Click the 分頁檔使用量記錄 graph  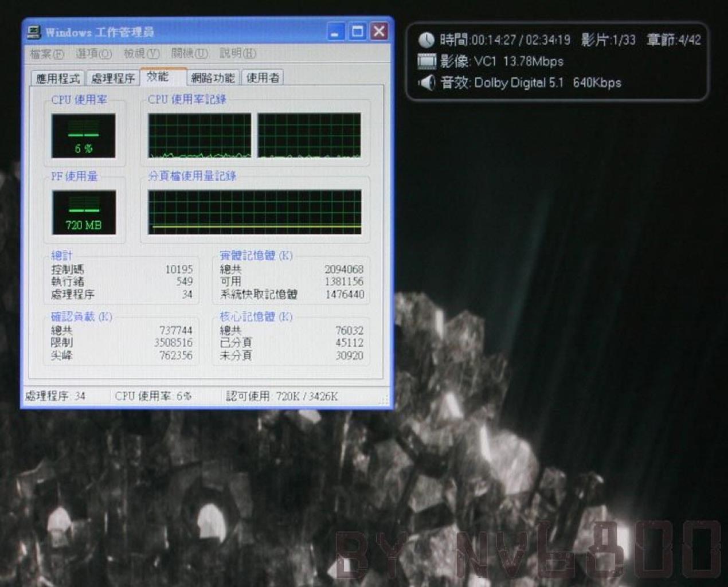click(x=255, y=212)
